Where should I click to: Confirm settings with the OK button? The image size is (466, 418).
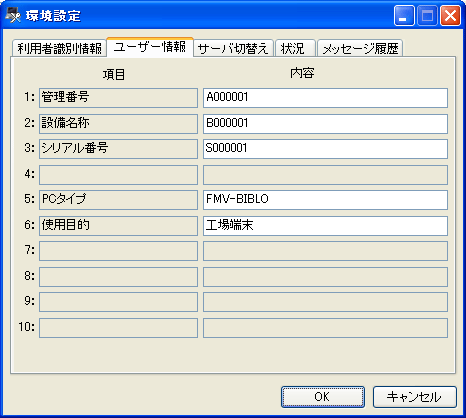pos(323,397)
